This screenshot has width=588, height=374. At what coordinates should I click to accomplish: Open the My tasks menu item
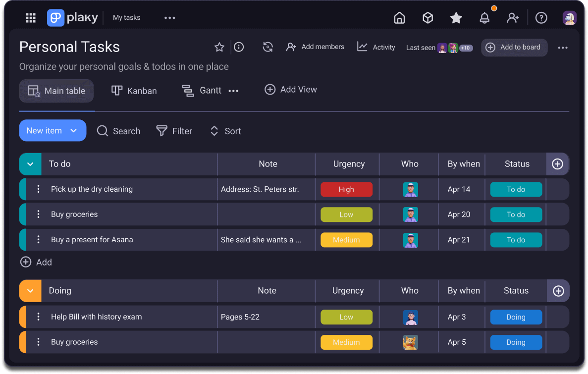point(126,17)
